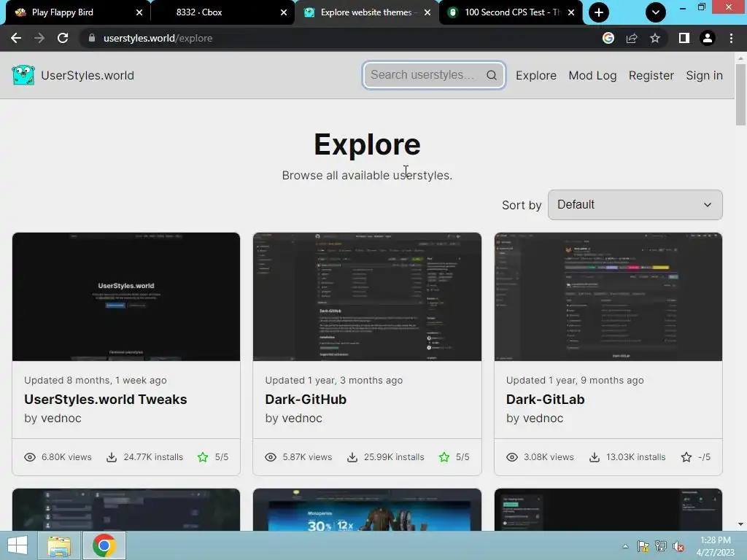
Task: Click the Action Center flag tray icon
Action: (643, 546)
